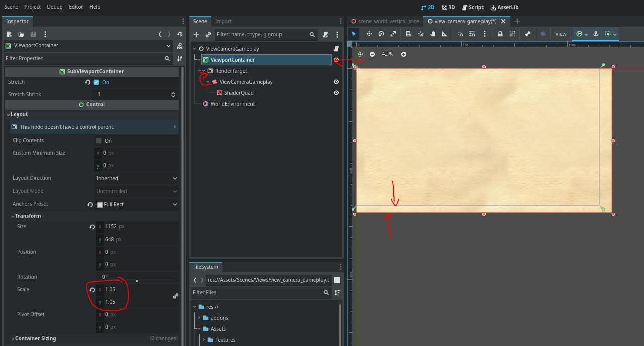Screen dimensions: 644x346
Task: Add a new node with plus icon
Action: click(x=196, y=35)
